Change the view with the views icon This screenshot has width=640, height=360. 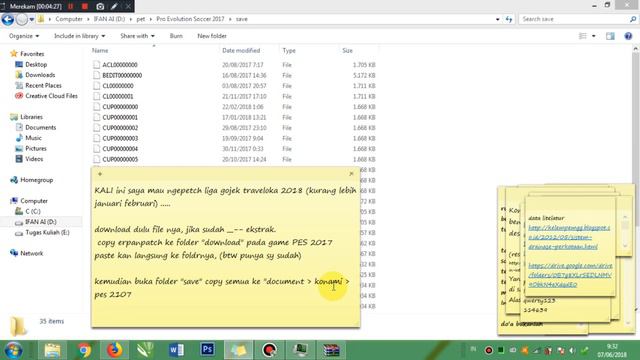[x=583, y=36]
